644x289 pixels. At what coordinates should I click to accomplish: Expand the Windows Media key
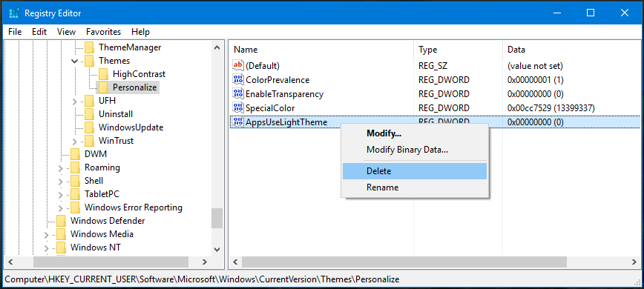[x=47, y=234]
